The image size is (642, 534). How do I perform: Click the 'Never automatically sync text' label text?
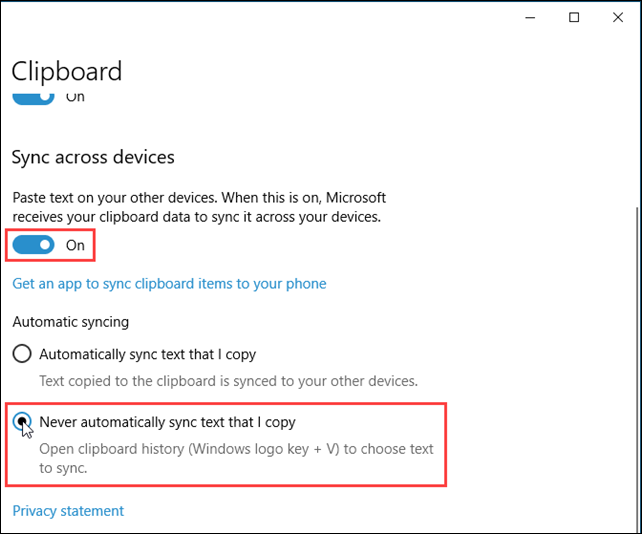(x=167, y=422)
